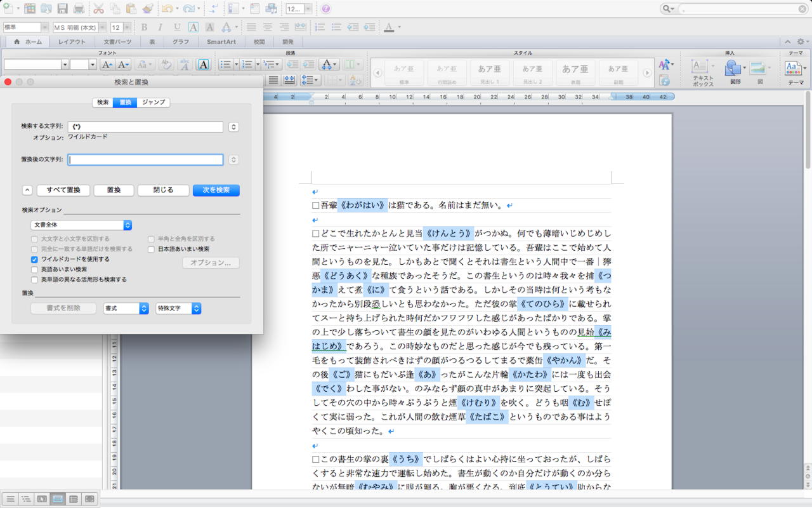Viewport: 812px width, 508px height.
Task: Click the Change Styles AA icon
Action: pyautogui.click(x=664, y=65)
